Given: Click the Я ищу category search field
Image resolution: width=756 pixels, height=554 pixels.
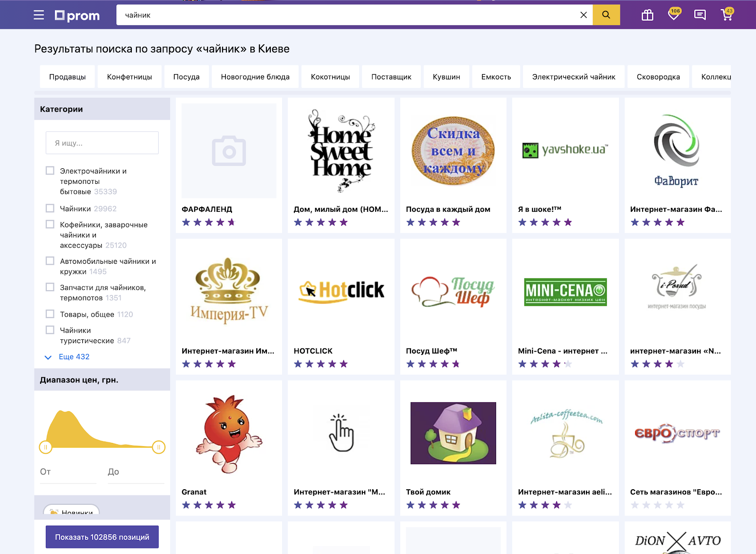Looking at the screenshot, I should (102, 143).
